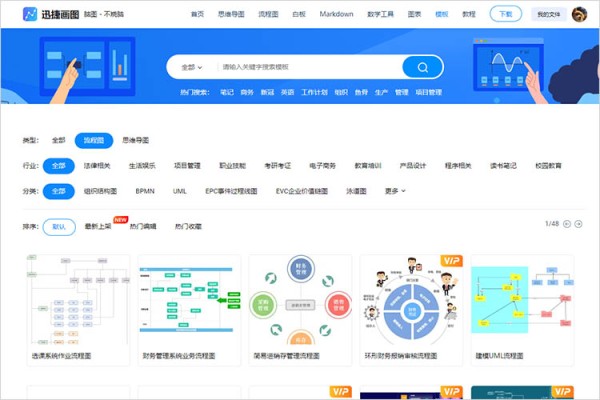
Task: Filter industry by 电子商务
Action: pos(323,166)
